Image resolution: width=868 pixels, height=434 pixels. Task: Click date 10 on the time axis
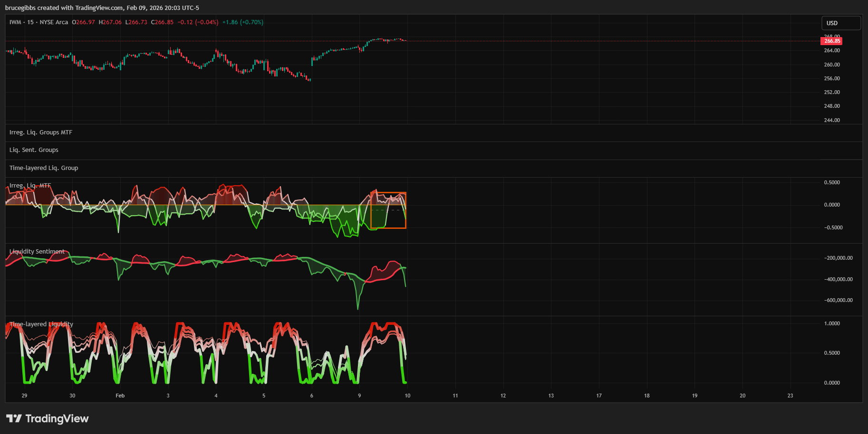(x=407, y=396)
